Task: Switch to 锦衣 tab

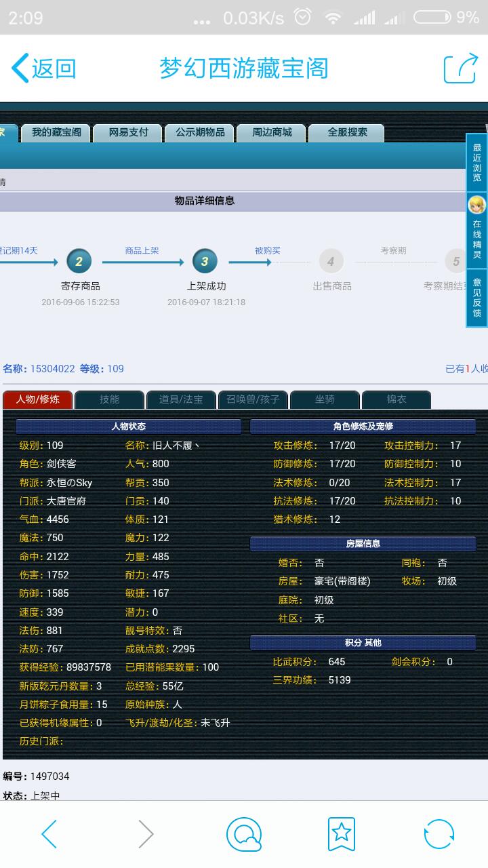Action: click(x=396, y=399)
